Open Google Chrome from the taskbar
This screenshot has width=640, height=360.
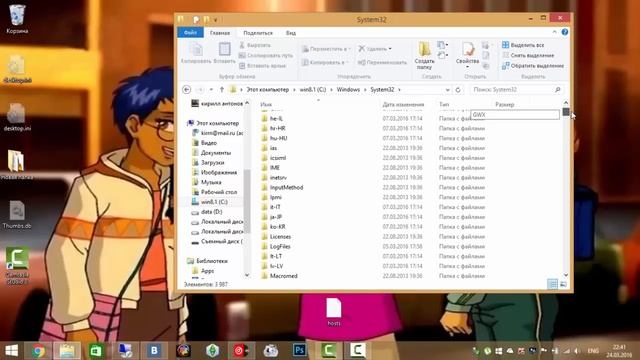(x=39, y=351)
